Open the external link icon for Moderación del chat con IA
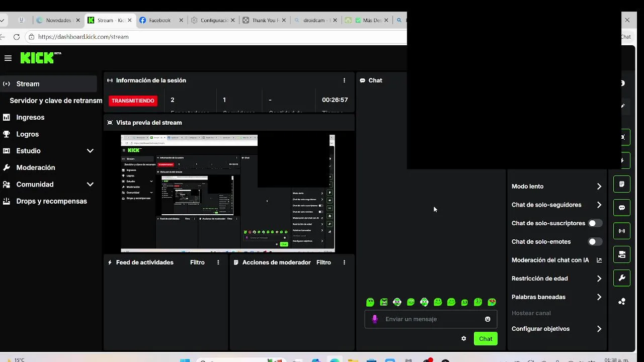 599,260
